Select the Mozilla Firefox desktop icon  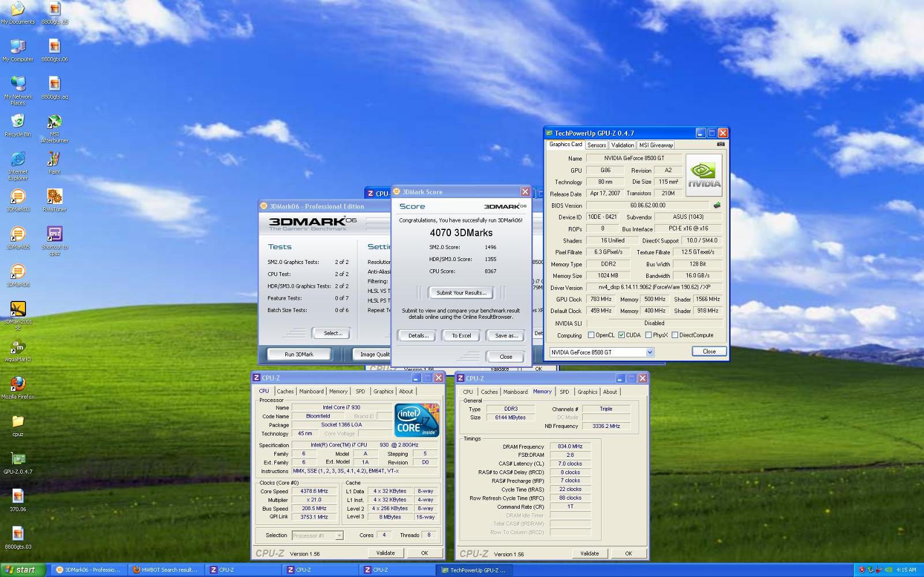(18, 388)
